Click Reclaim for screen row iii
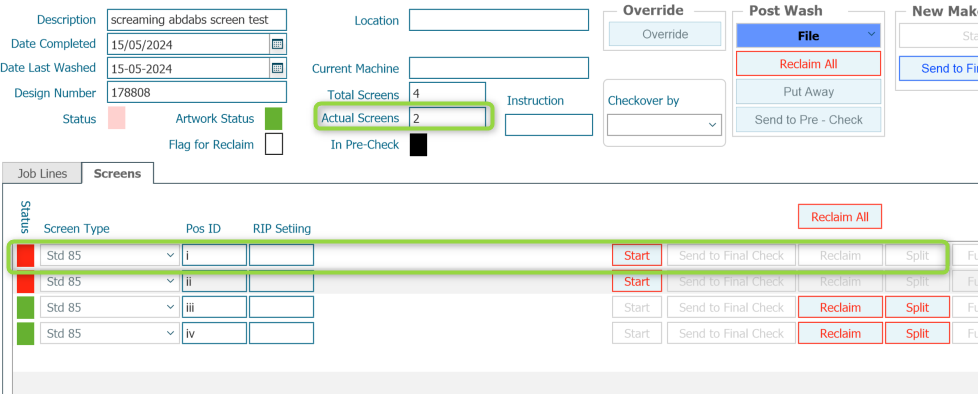The height and width of the screenshot is (394, 978). tap(840, 307)
